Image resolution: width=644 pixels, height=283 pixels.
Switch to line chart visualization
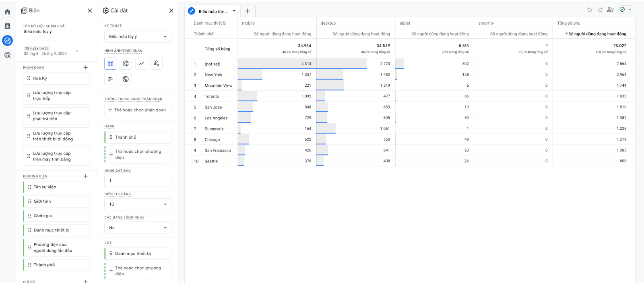point(141,64)
